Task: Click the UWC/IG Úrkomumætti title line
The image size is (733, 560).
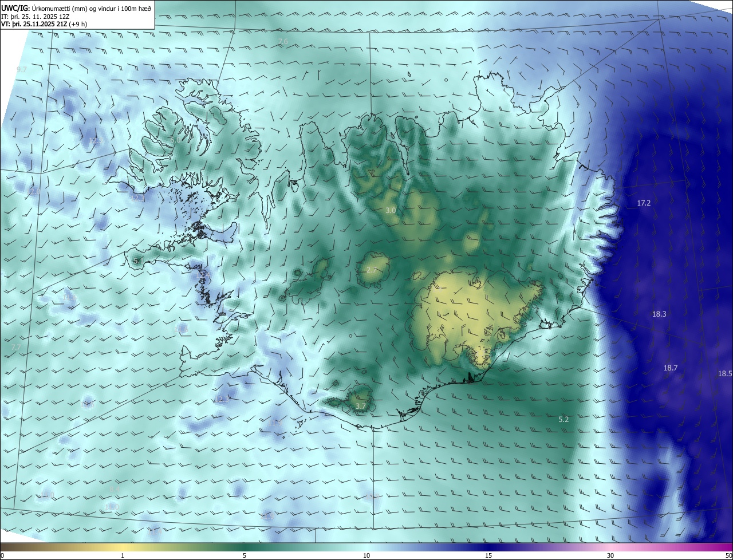Action: click(76, 8)
